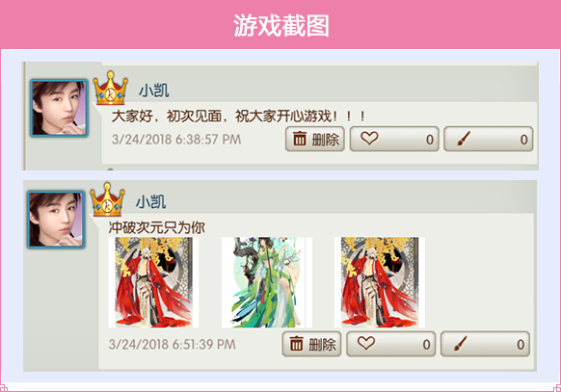561x392 pixels.
Task: Click the 冲破次元只为你 post text
Action: 157,227
